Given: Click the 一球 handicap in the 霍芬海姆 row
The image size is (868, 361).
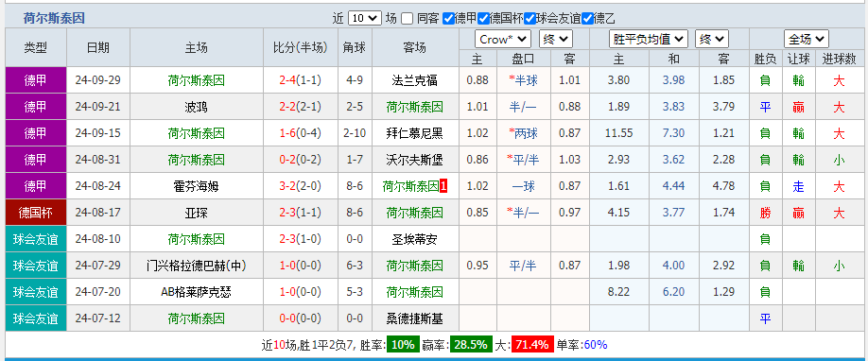Looking at the screenshot, I should coord(523,186).
